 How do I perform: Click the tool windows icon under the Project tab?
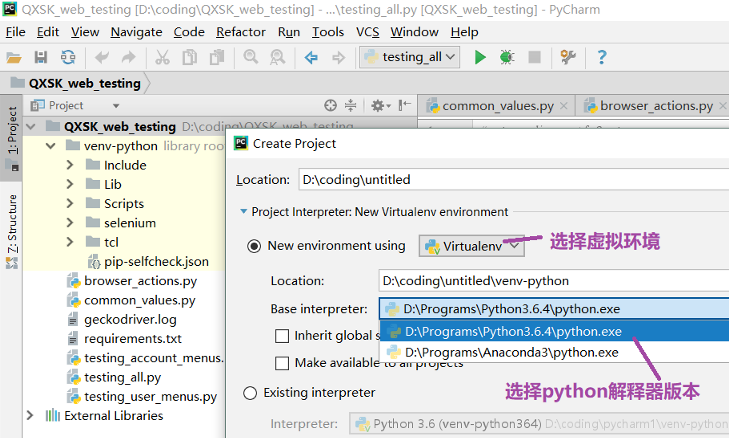(x=12, y=166)
